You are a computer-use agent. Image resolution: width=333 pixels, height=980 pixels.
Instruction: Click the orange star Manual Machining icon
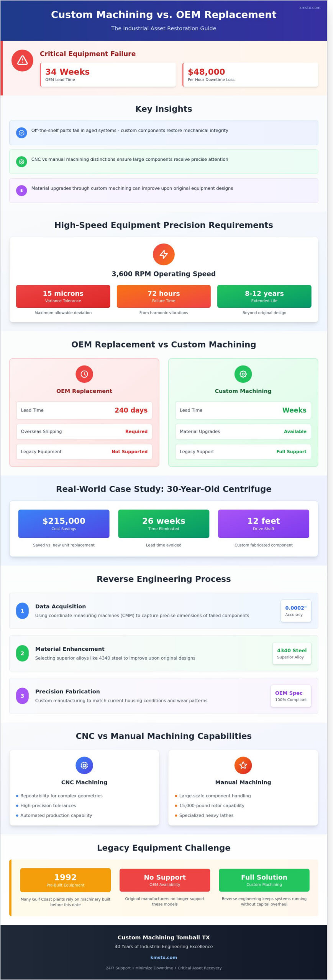tap(243, 765)
